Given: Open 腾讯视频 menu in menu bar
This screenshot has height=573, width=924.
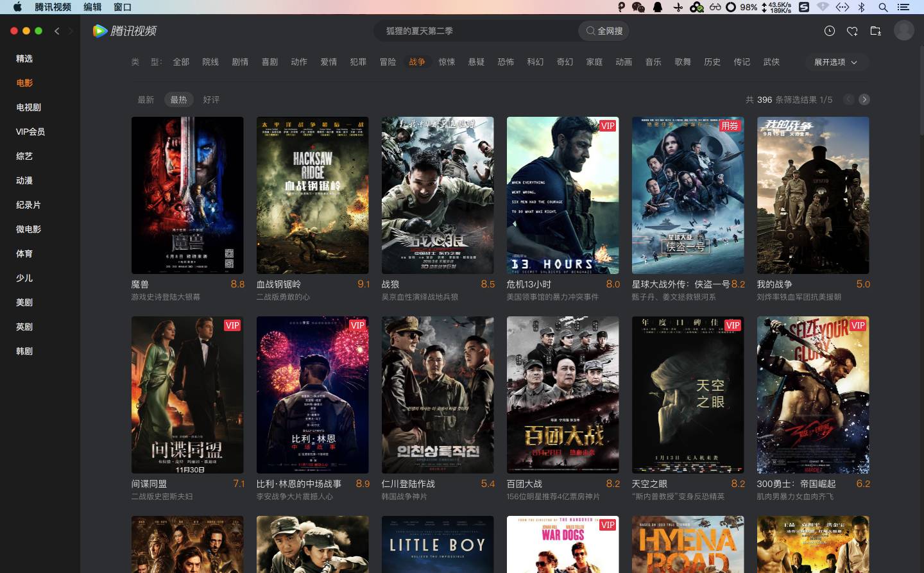Looking at the screenshot, I should [x=53, y=7].
